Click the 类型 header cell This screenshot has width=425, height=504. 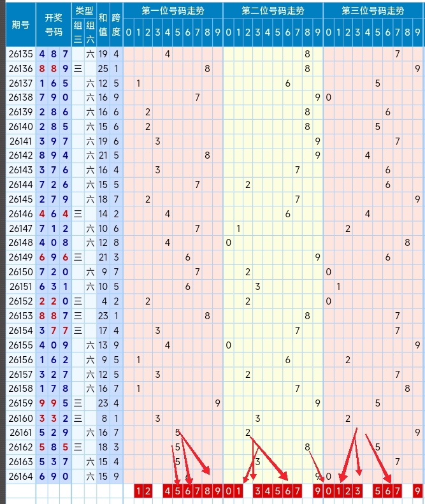[84, 11]
